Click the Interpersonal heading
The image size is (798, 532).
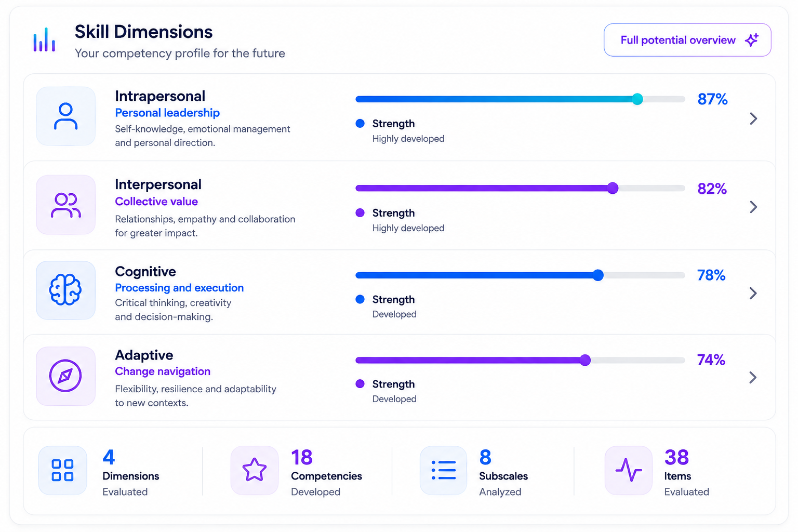point(158,184)
